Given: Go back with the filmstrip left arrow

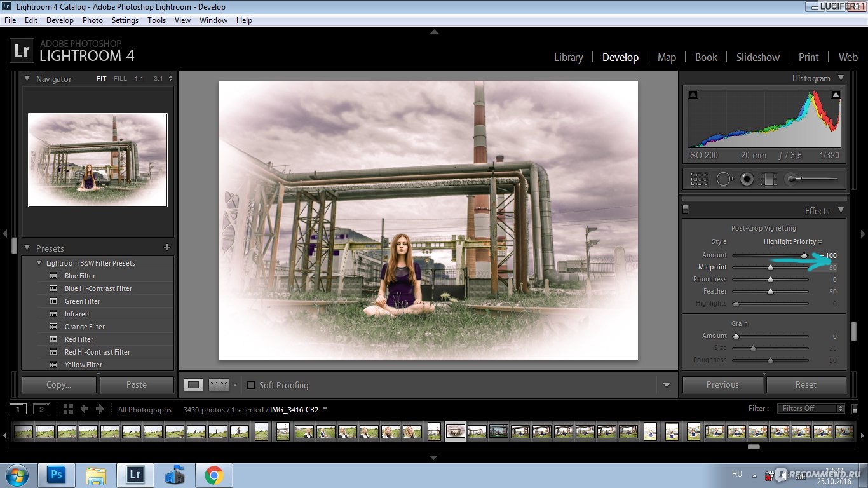Looking at the screenshot, I should 84,409.
